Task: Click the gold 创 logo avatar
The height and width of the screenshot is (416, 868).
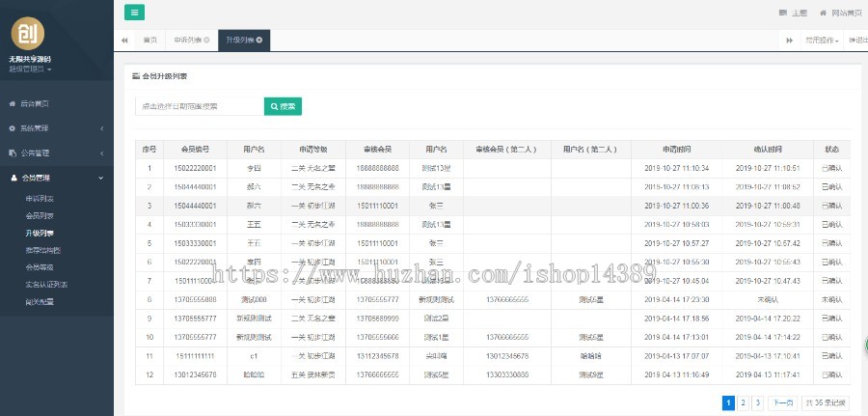Action: click(x=28, y=33)
